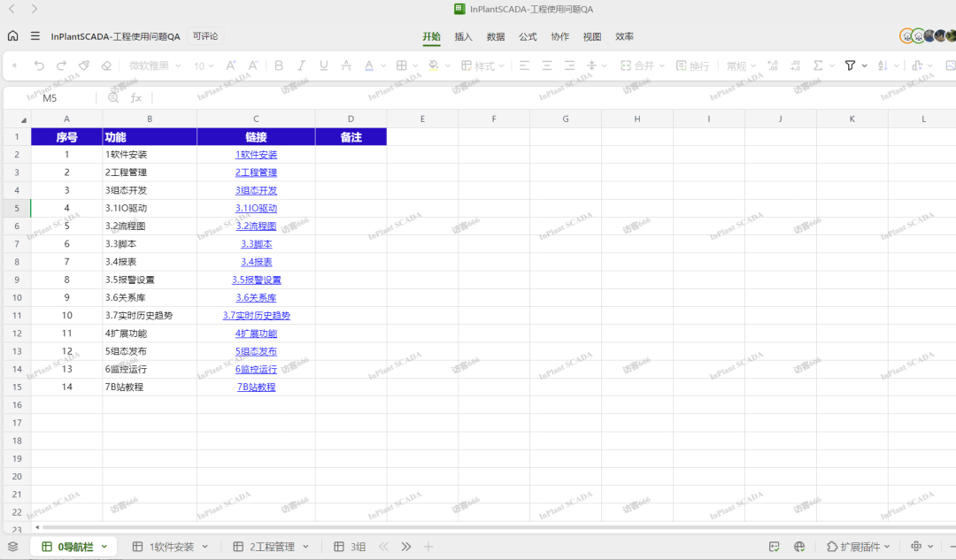
Task: Decrease font size with A- icon
Action: (253, 65)
